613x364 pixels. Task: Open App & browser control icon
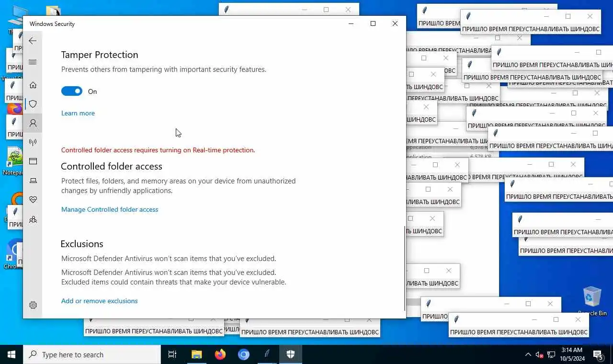pyautogui.click(x=33, y=161)
